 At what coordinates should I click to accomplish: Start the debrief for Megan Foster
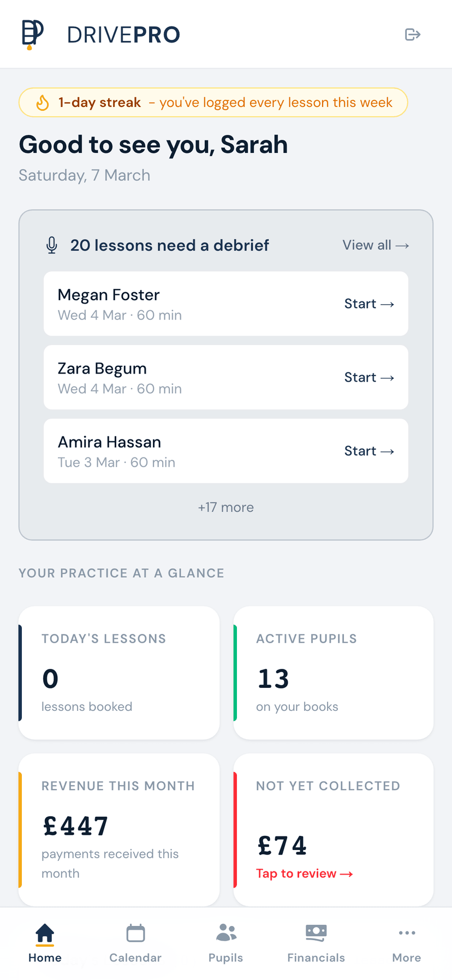(370, 304)
